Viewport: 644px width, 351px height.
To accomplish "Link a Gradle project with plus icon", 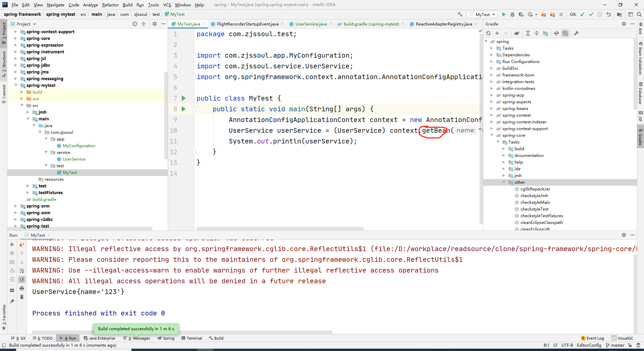I will [497, 33].
